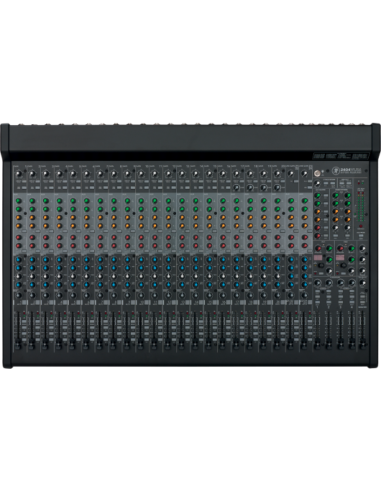Turn the channel 5 gain knob
Image resolution: width=381 pixels, height=492 pixels.
[x=73, y=174]
